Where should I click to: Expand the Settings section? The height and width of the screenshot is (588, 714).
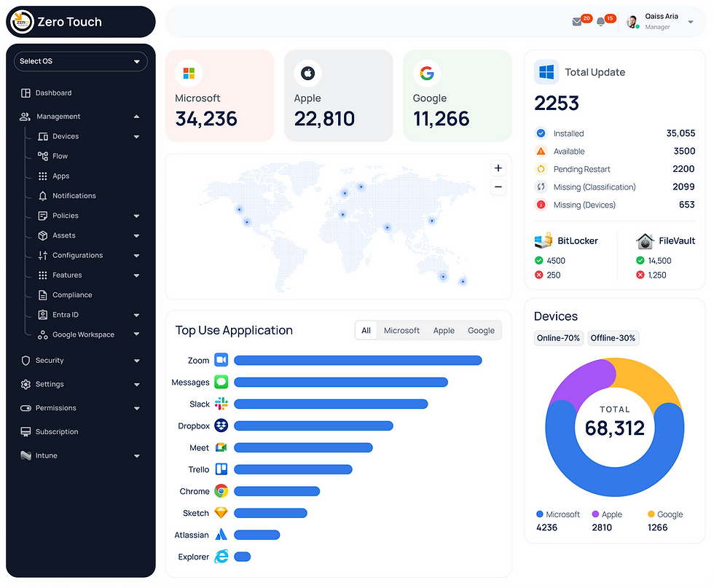[137, 385]
